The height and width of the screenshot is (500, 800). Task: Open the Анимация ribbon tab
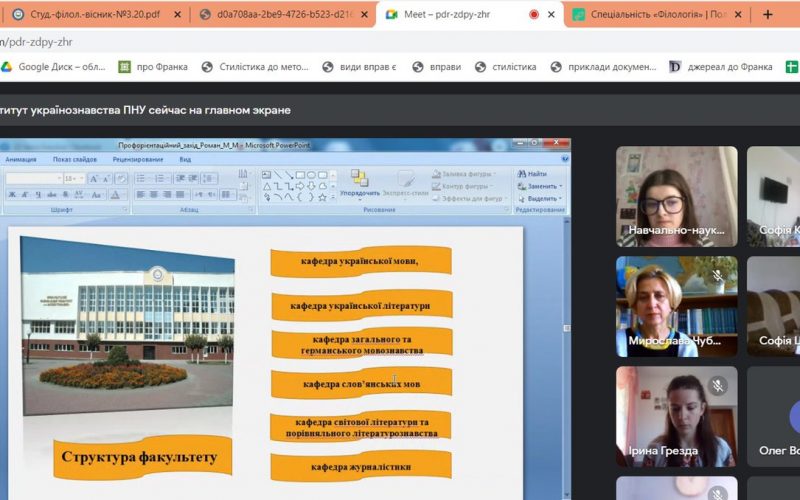[20, 159]
